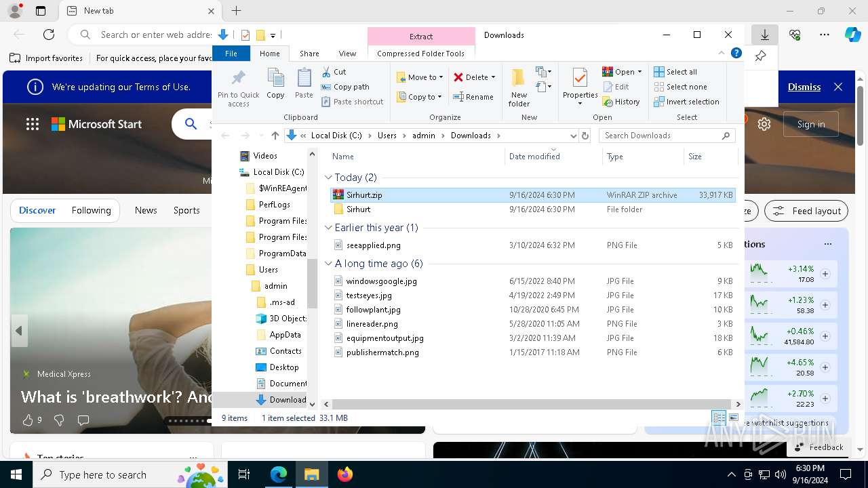The height and width of the screenshot is (488, 868).
Task: Go to News section
Action: click(146, 210)
